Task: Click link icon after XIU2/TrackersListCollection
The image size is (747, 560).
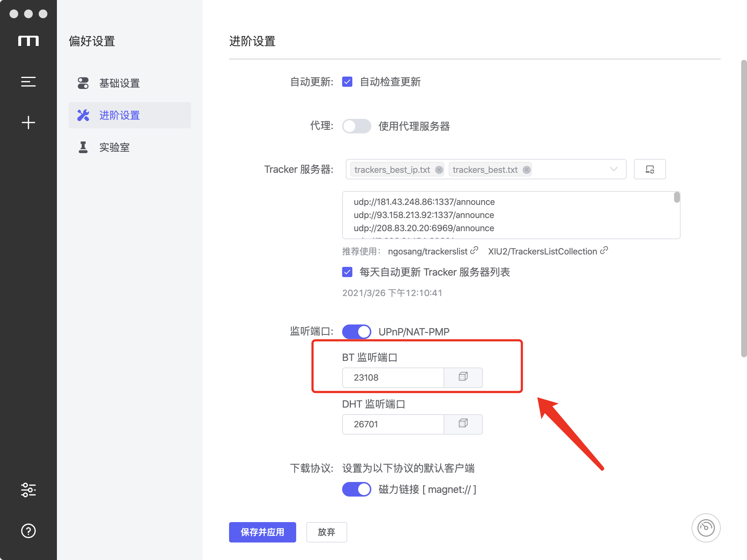Action: [x=604, y=250]
